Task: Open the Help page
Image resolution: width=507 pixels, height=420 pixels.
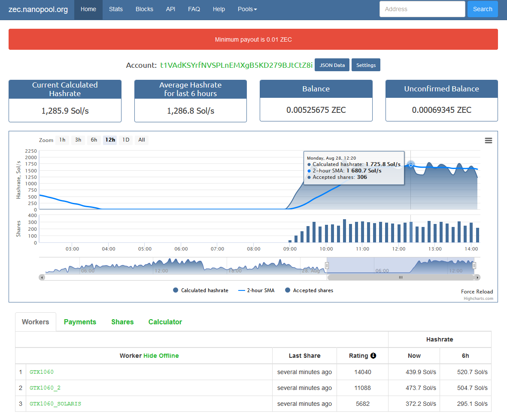Action: click(219, 9)
